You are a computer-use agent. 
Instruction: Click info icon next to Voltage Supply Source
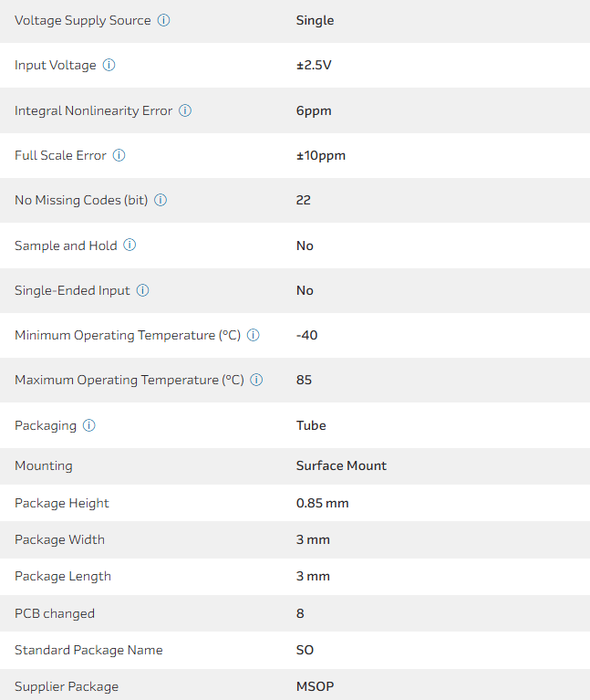(x=163, y=20)
